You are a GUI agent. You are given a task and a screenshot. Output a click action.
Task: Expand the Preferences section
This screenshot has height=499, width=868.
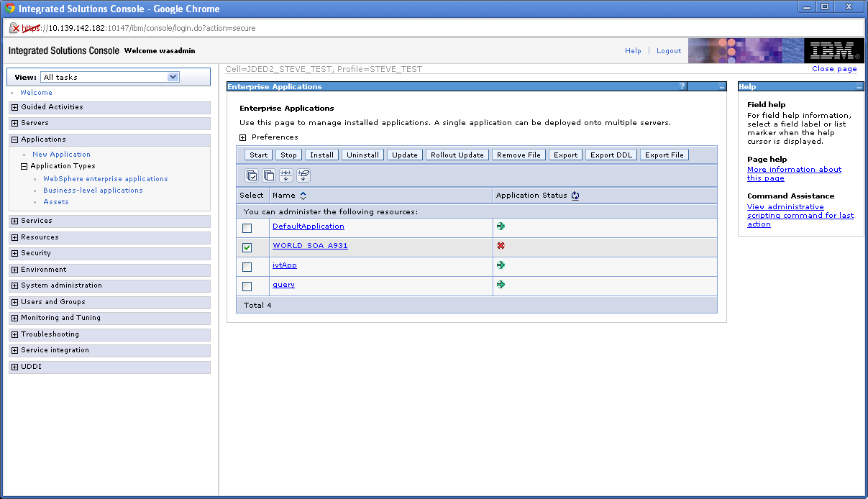(x=243, y=137)
